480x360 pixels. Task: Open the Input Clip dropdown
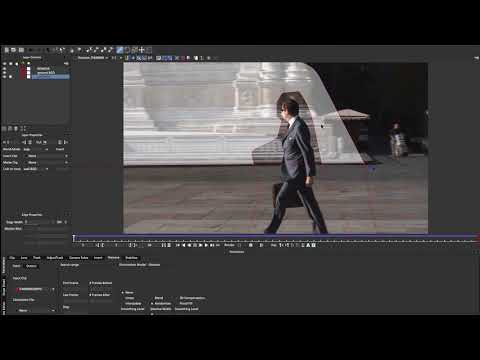pos(36,289)
